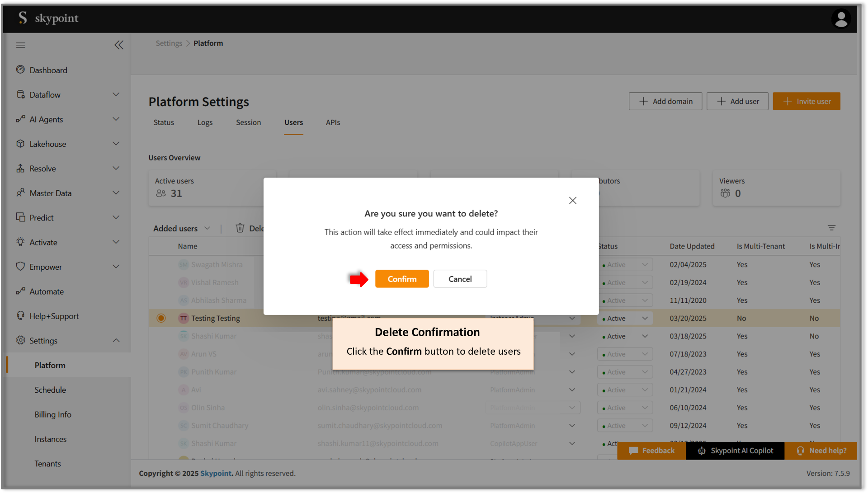The height and width of the screenshot is (493, 868).
Task: Open Testing Testing Active status dropdown
Action: pyautogui.click(x=625, y=318)
